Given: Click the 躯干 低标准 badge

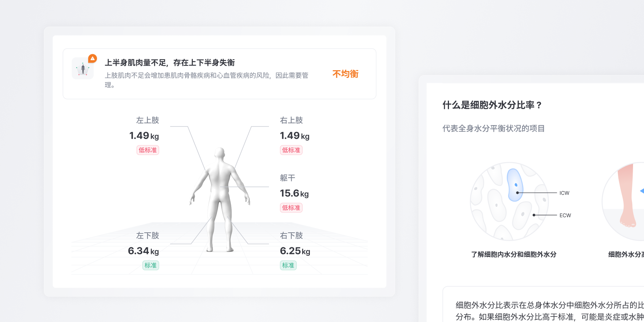Looking at the screenshot, I should point(291,207).
